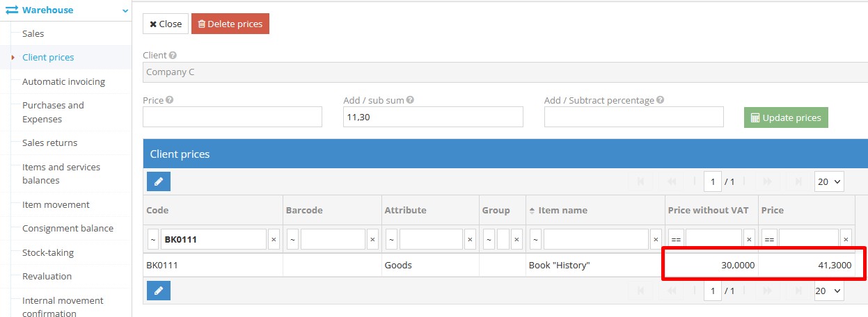Select the BK0111 table row

[x=404, y=265]
